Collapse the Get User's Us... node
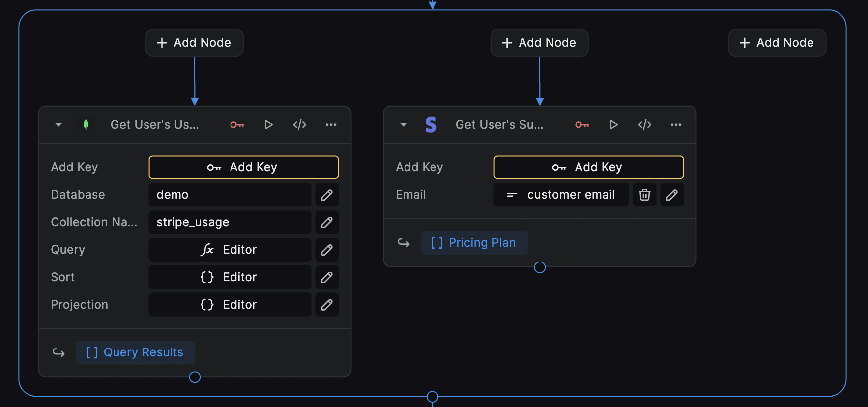 58,125
